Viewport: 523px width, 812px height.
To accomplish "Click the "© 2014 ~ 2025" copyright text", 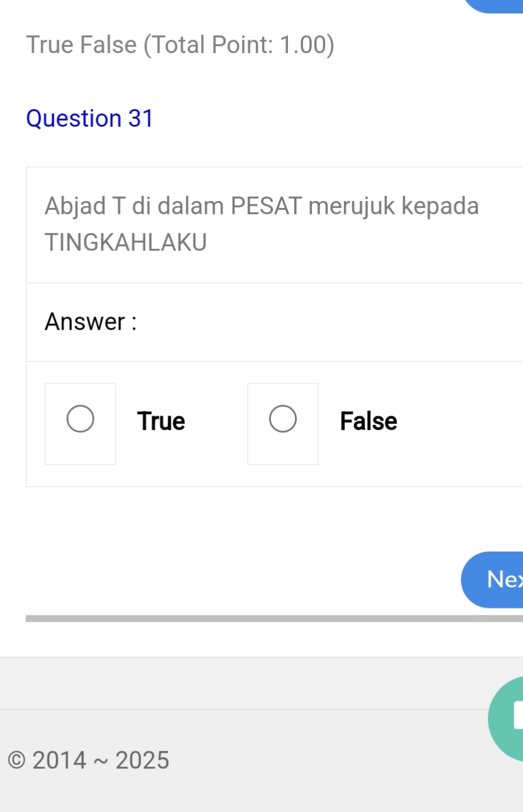I will tap(89, 760).
